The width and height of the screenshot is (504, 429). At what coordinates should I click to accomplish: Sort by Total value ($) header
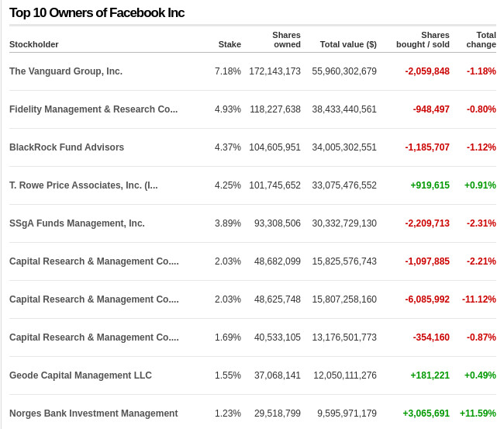(x=348, y=44)
